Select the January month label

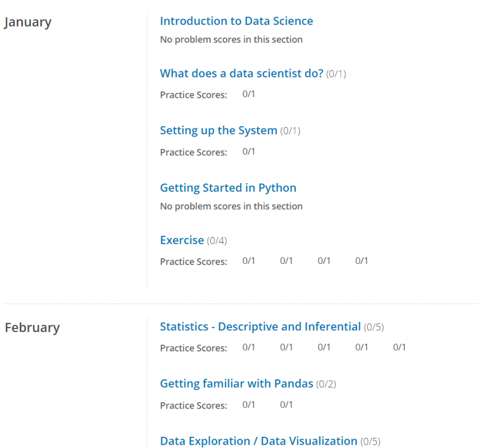(28, 21)
